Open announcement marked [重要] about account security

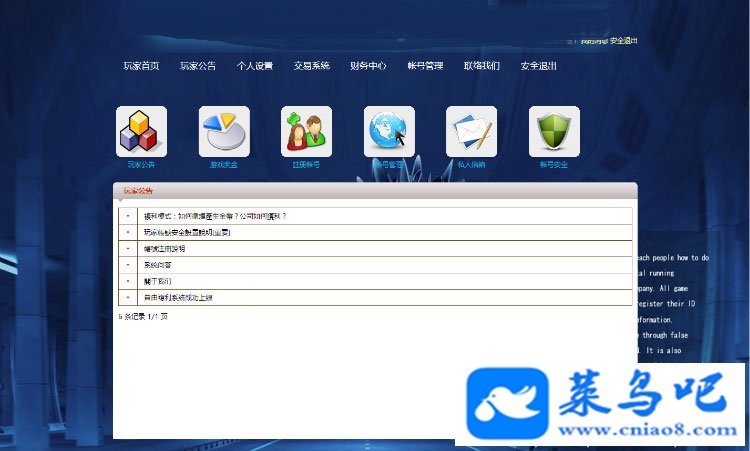tap(187, 232)
